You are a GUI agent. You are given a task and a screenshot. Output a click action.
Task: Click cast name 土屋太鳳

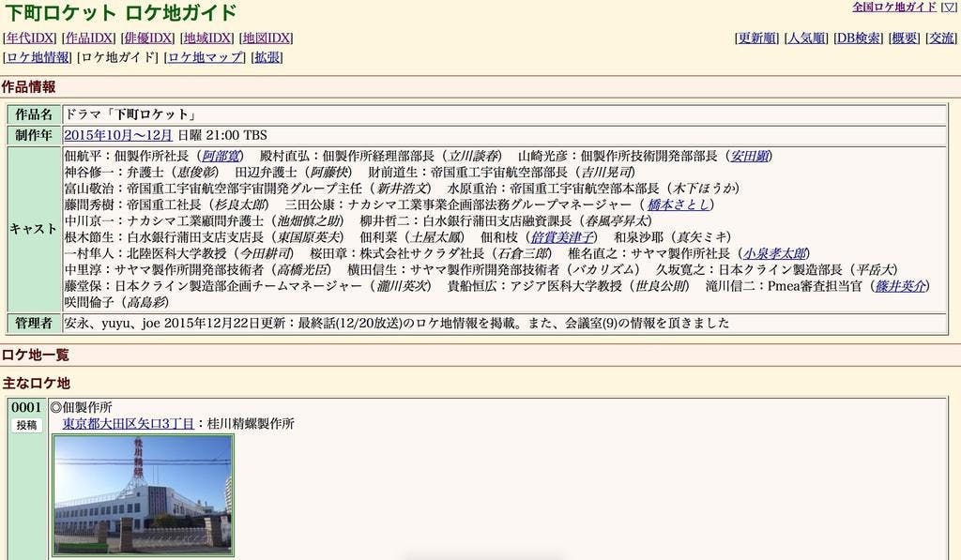435,237
